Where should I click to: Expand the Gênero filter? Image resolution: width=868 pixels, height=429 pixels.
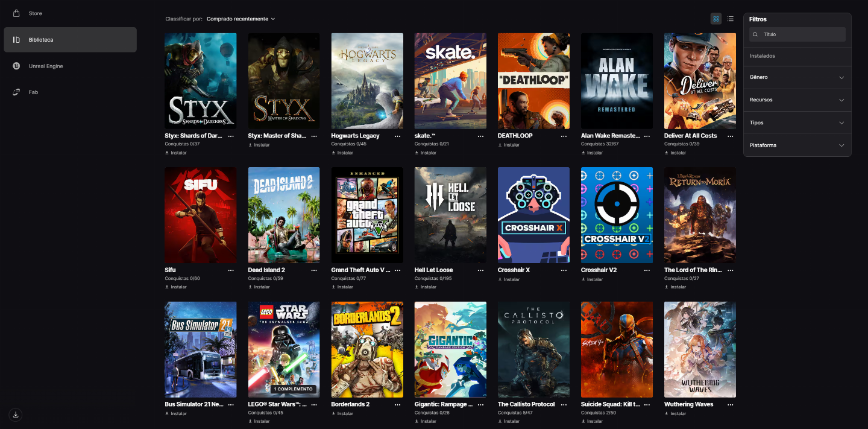(797, 77)
